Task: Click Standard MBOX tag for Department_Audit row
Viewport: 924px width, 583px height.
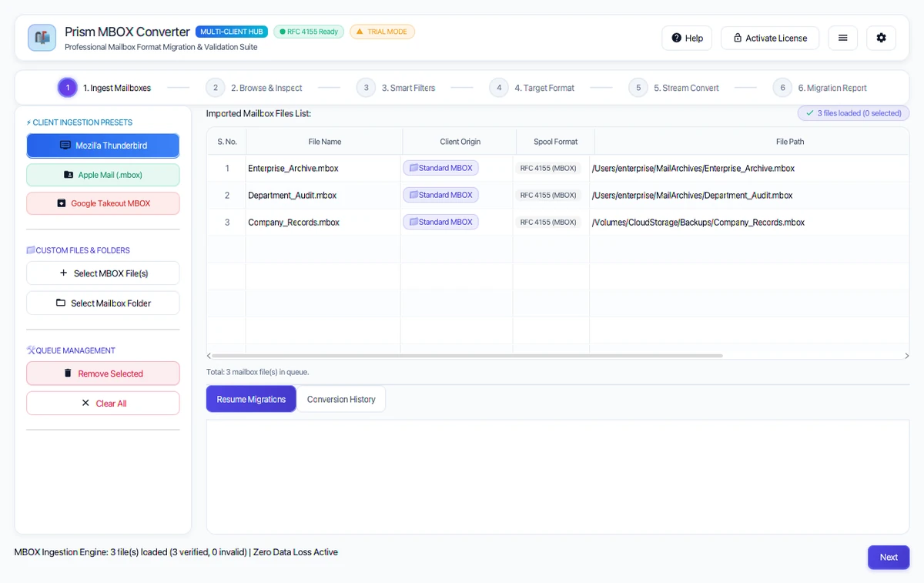Action: [x=440, y=195]
